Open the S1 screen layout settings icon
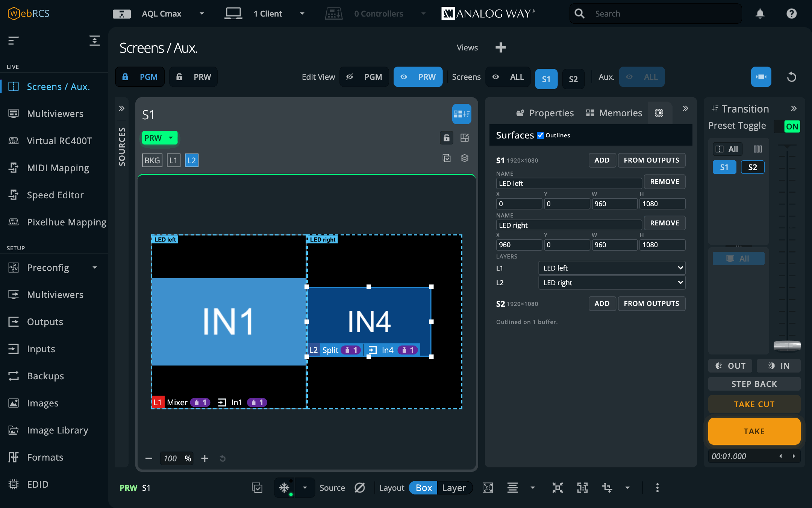Image resolution: width=812 pixels, height=508 pixels. pyautogui.click(x=462, y=114)
